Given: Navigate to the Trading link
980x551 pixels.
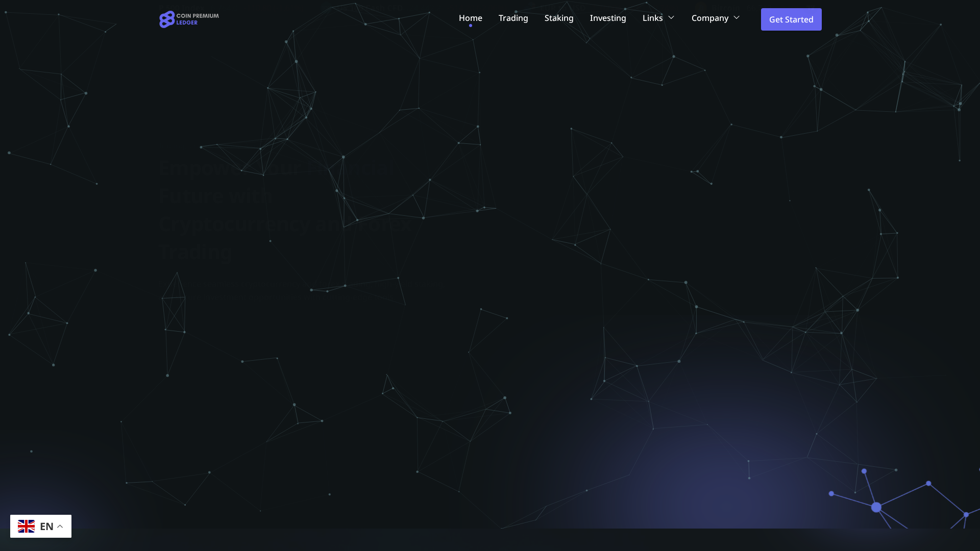Looking at the screenshot, I should (x=513, y=18).
